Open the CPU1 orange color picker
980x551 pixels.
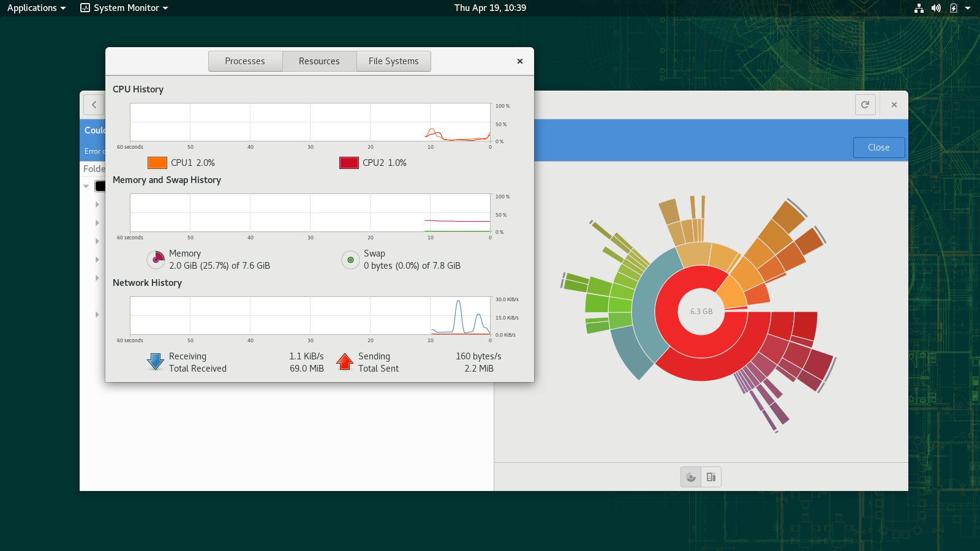[x=157, y=163]
